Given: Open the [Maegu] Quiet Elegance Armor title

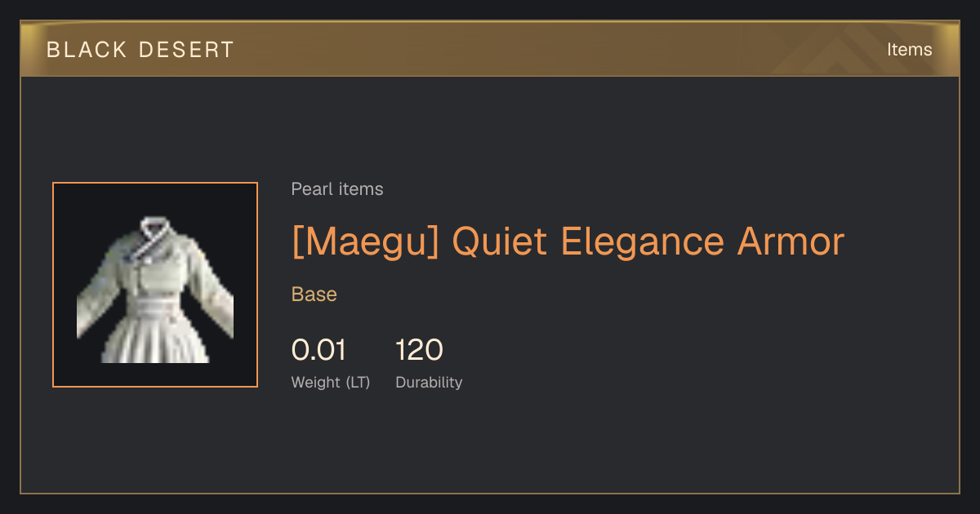Looking at the screenshot, I should pos(568,241).
